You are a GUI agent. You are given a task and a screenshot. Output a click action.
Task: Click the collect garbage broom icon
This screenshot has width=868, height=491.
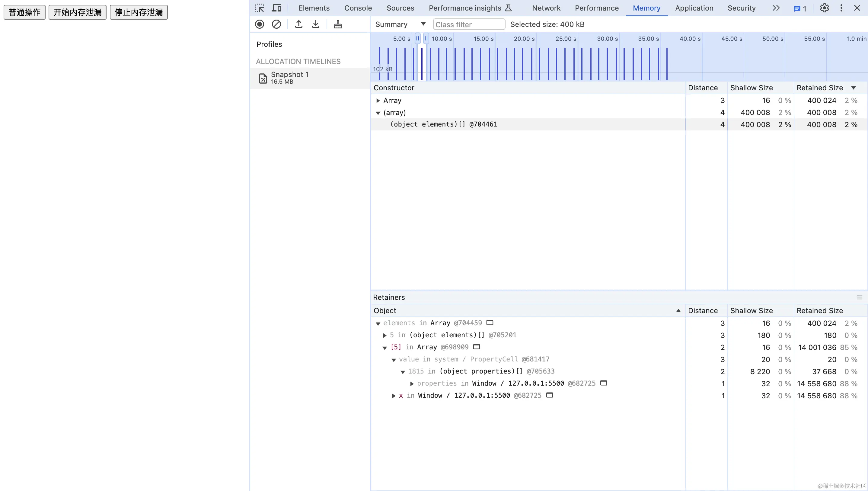pos(338,24)
